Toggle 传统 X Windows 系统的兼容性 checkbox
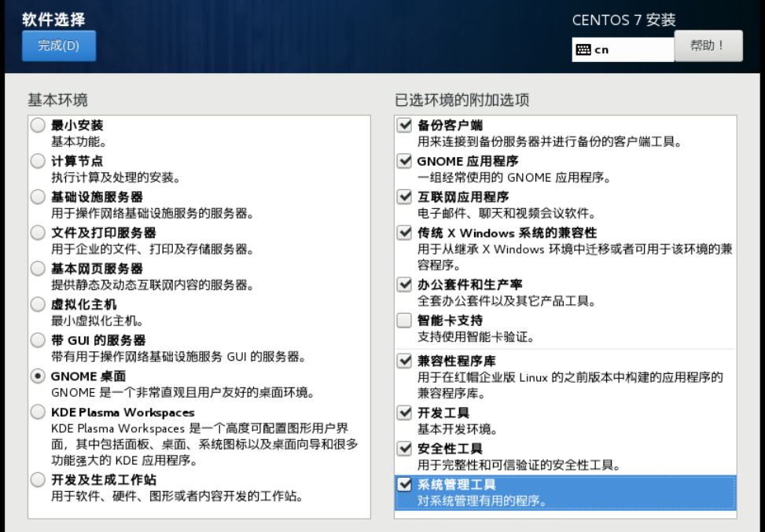This screenshot has height=532, width=765. pos(404,233)
